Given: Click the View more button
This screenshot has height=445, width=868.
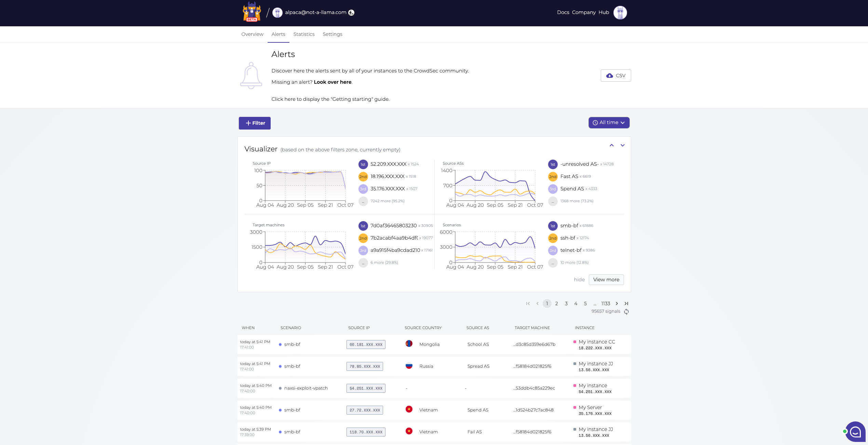Looking at the screenshot, I should click(606, 280).
